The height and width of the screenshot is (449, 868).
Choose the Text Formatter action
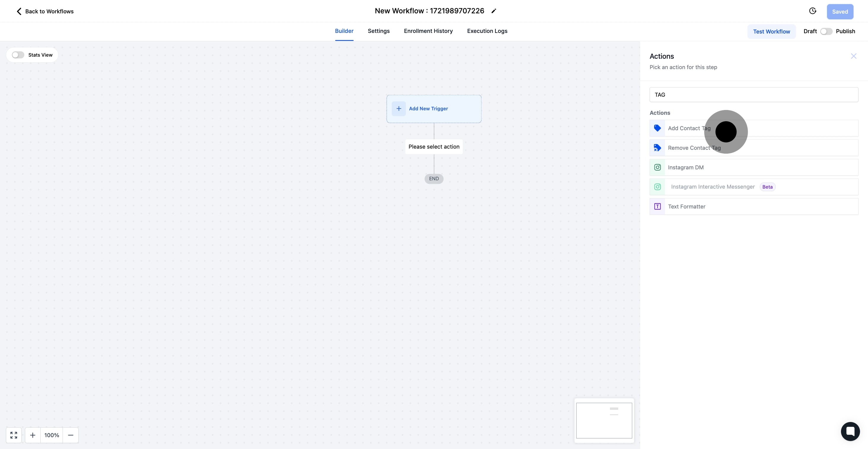[754, 206]
